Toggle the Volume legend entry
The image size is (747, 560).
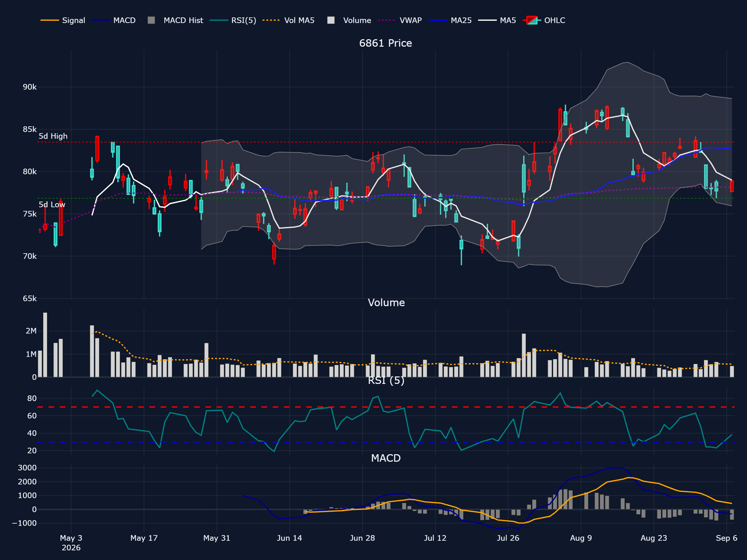[349, 20]
